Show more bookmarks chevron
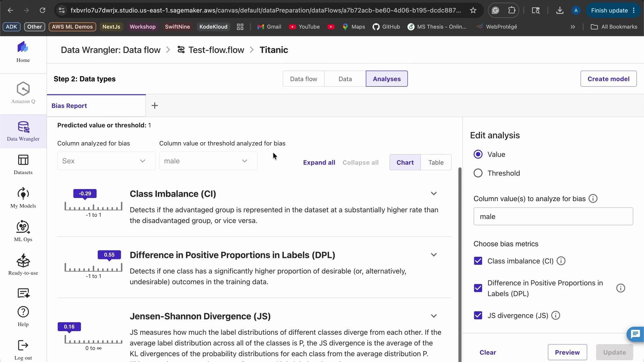The width and height of the screenshot is (644, 362). pos(573,27)
